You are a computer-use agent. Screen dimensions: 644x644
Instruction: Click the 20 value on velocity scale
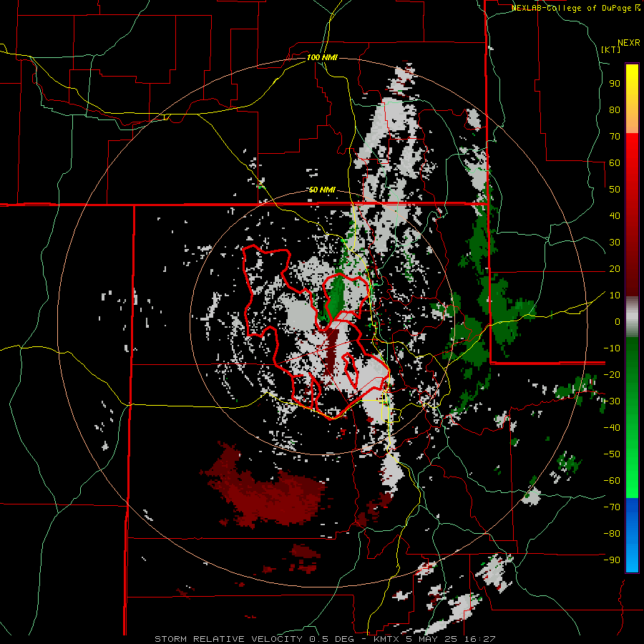615,269
